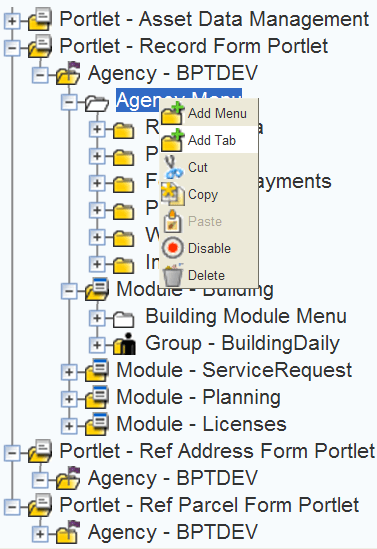Screen dimensions: 377x549
Task: Select Disable in the context menu
Action: pyautogui.click(x=209, y=248)
